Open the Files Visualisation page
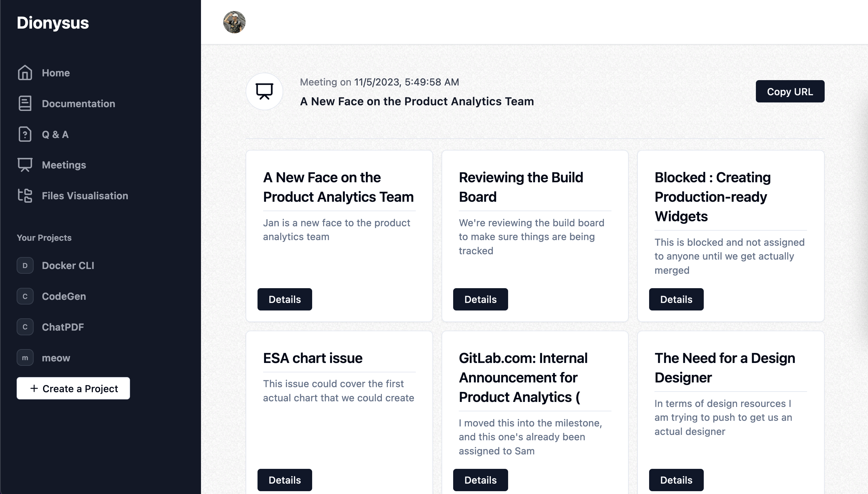868x494 pixels. click(85, 196)
